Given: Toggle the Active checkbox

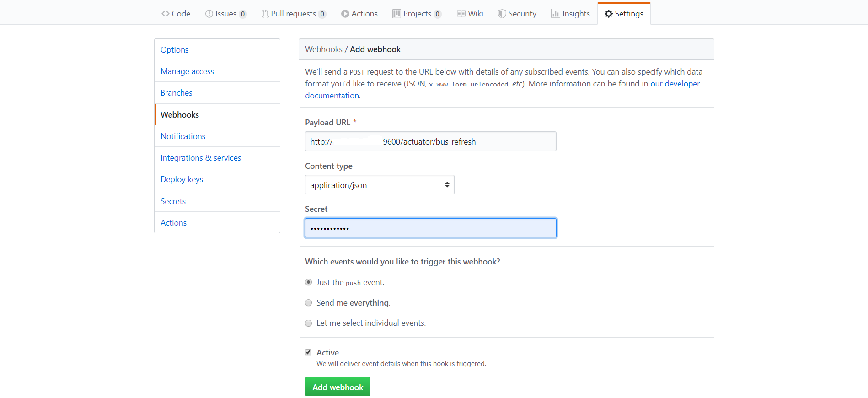Looking at the screenshot, I should pyautogui.click(x=308, y=352).
